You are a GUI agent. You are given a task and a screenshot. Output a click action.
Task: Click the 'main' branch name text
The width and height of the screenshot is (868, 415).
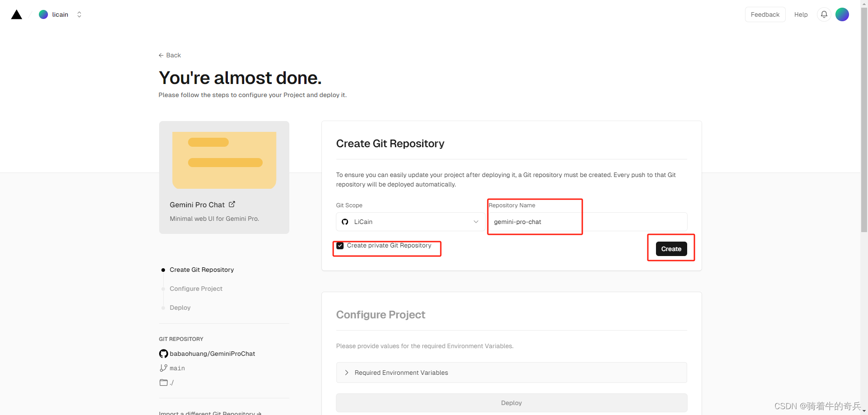coord(177,368)
